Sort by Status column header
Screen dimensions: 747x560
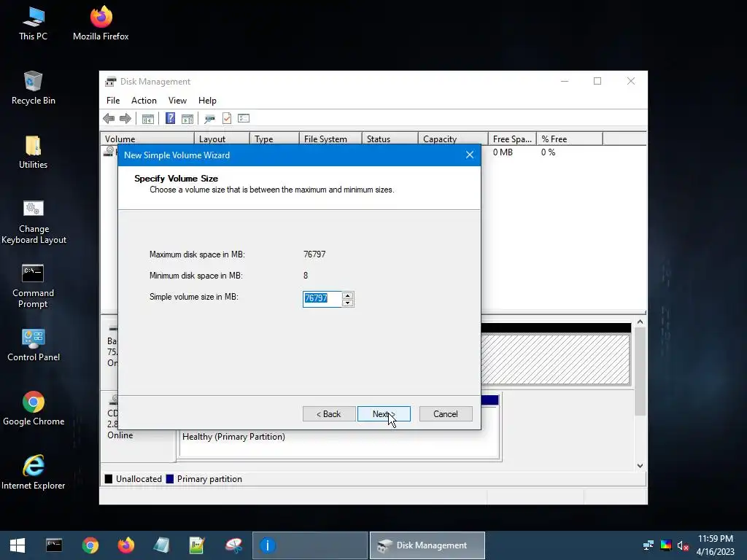click(390, 139)
